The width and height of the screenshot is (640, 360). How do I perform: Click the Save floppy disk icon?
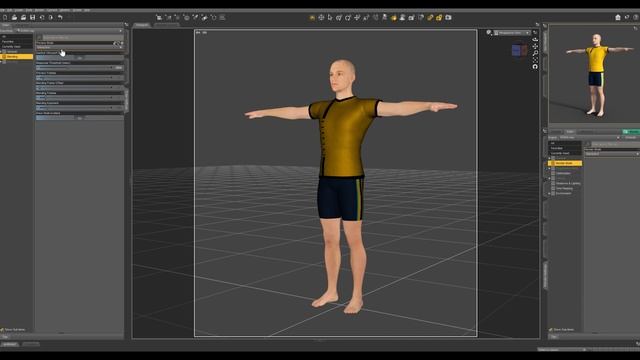33,18
